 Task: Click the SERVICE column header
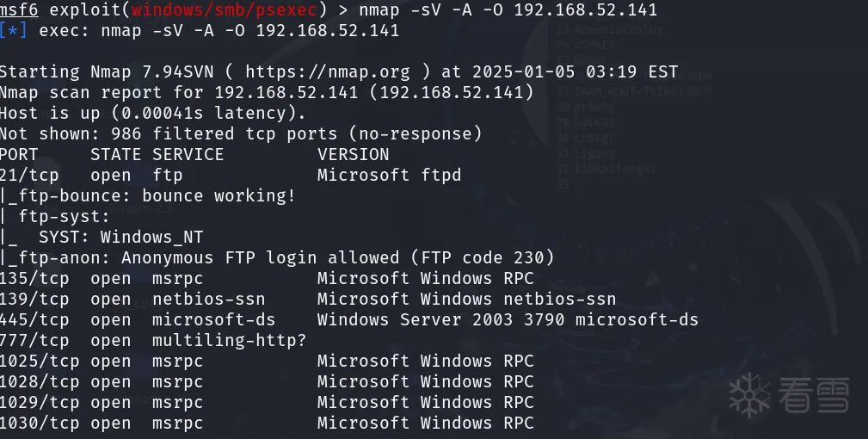[x=188, y=155]
